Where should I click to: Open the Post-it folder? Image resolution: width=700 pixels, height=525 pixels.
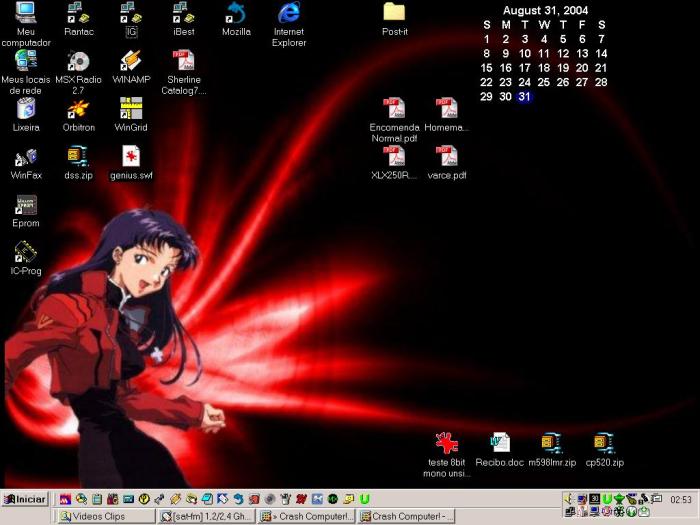pos(394,19)
